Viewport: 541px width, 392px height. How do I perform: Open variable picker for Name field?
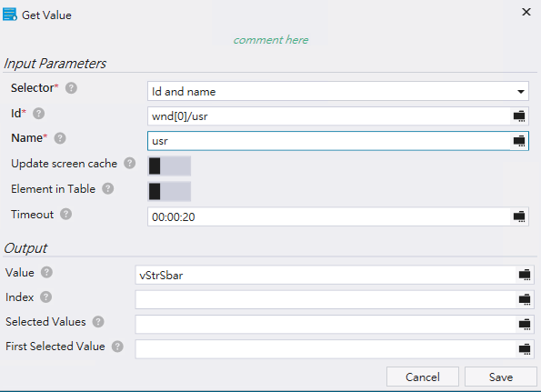[519, 141]
